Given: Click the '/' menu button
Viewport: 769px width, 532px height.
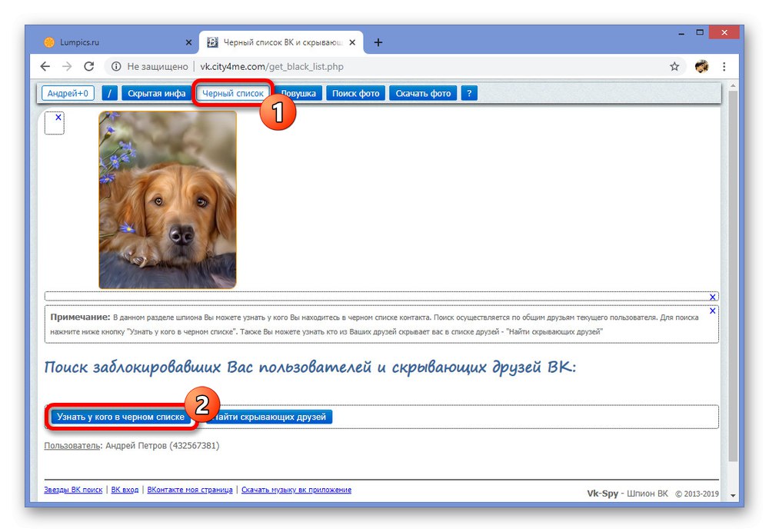Looking at the screenshot, I should tap(109, 93).
